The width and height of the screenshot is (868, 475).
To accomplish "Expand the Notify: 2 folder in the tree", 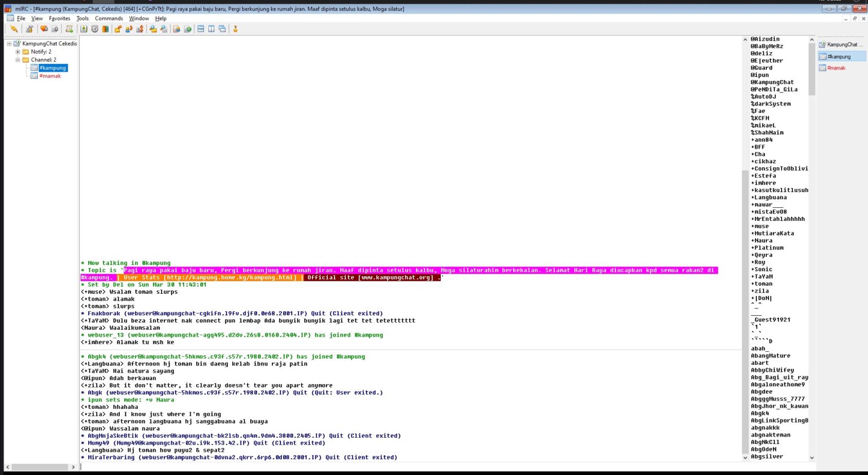I will click(18, 52).
